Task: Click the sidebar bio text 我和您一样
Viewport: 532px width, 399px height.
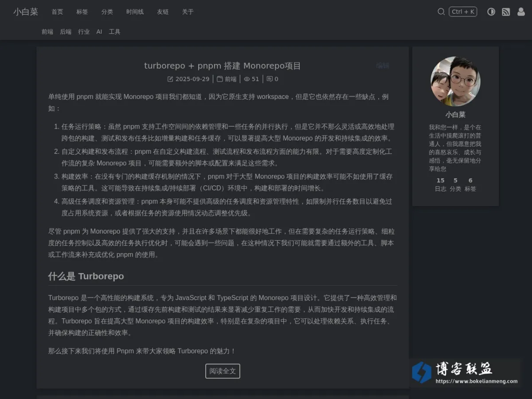Action: (x=455, y=148)
